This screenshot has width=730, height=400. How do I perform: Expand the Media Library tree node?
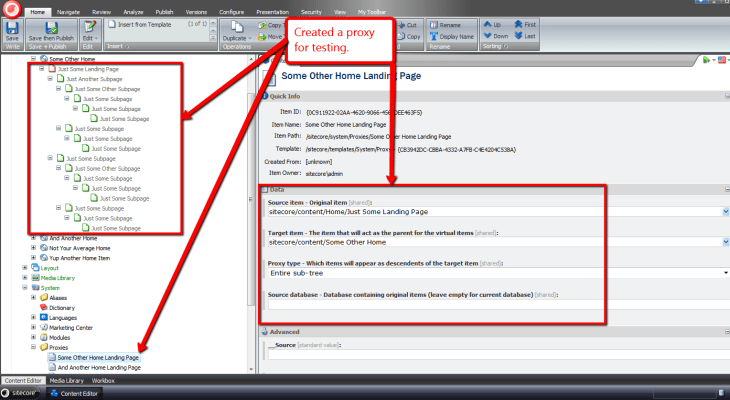[25, 278]
